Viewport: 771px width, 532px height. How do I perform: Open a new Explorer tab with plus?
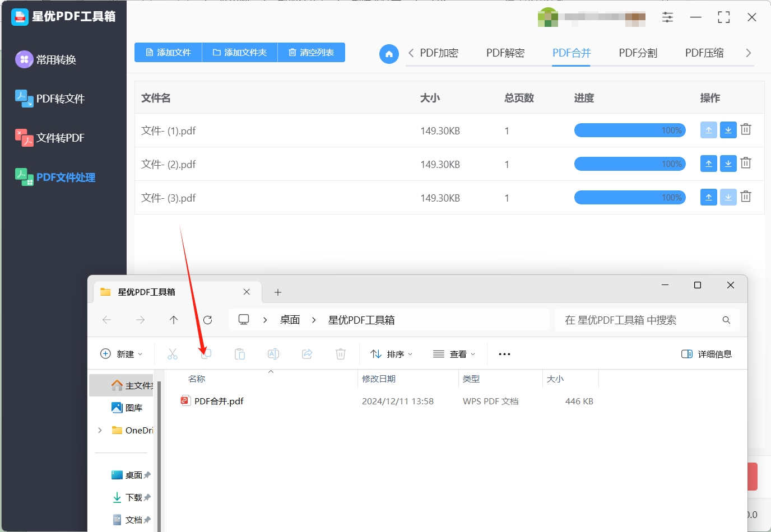coord(278,292)
